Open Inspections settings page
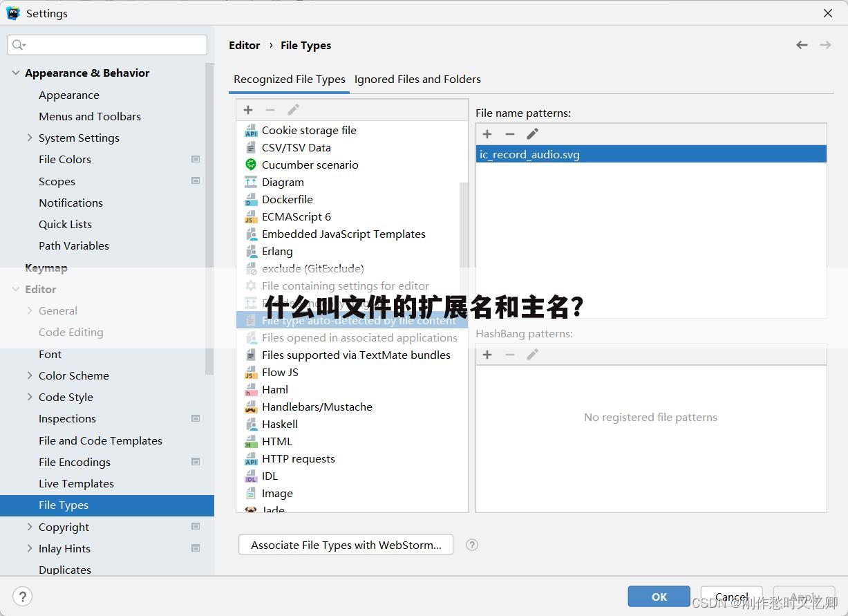Screen dimensions: 848x616 coord(67,418)
